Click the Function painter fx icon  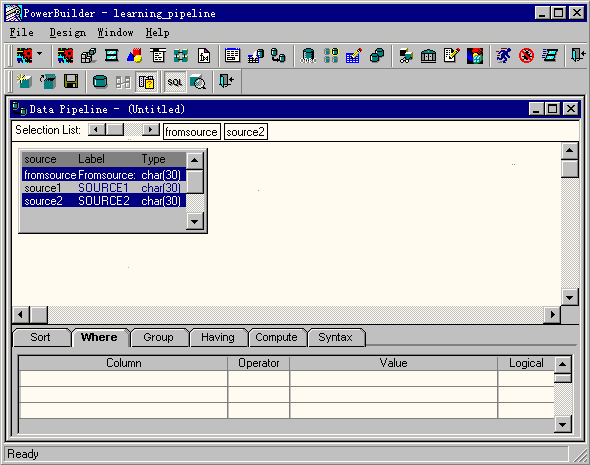pos(204,56)
